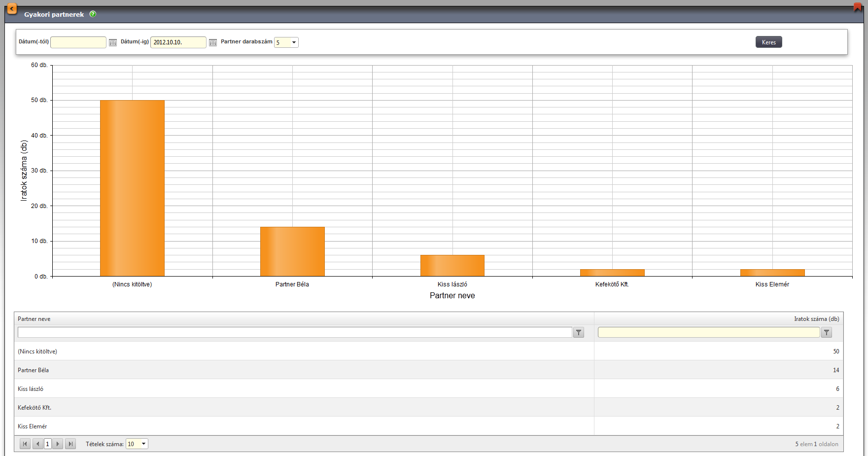Click the Keres search button
The width and height of the screenshot is (868, 456).
coord(769,42)
